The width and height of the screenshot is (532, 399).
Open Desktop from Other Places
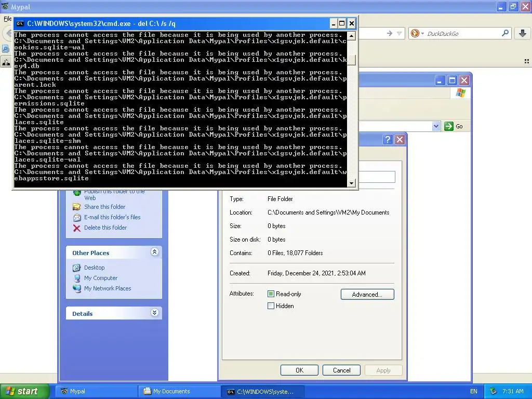tap(95, 268)
